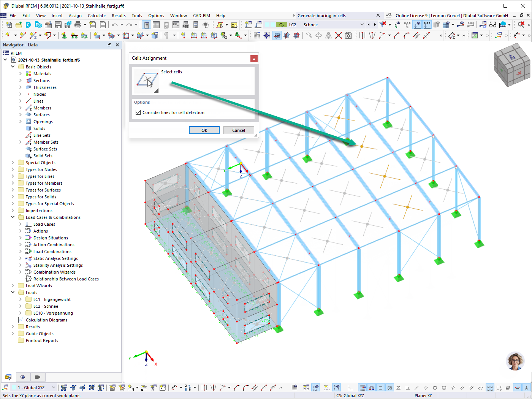The width and height of the screenshot is (532, 399).
Task: Click the glasses view icon
Action: coord(493,25)
